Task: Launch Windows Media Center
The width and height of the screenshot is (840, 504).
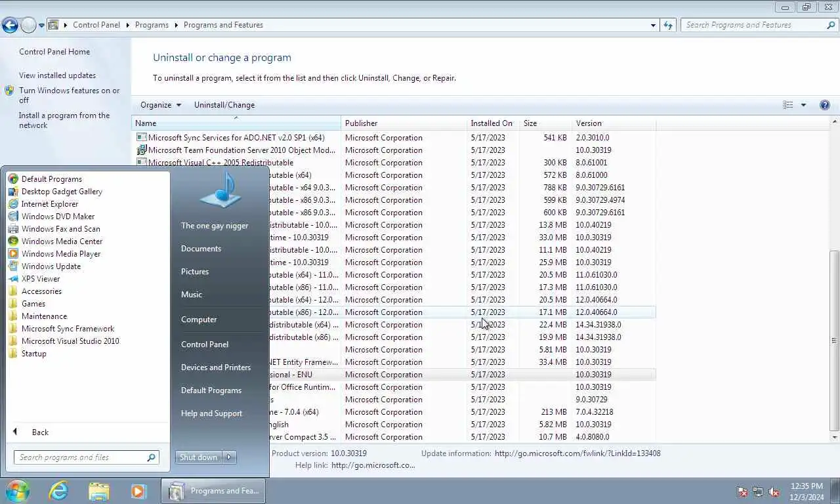Action: pos(62,241)
